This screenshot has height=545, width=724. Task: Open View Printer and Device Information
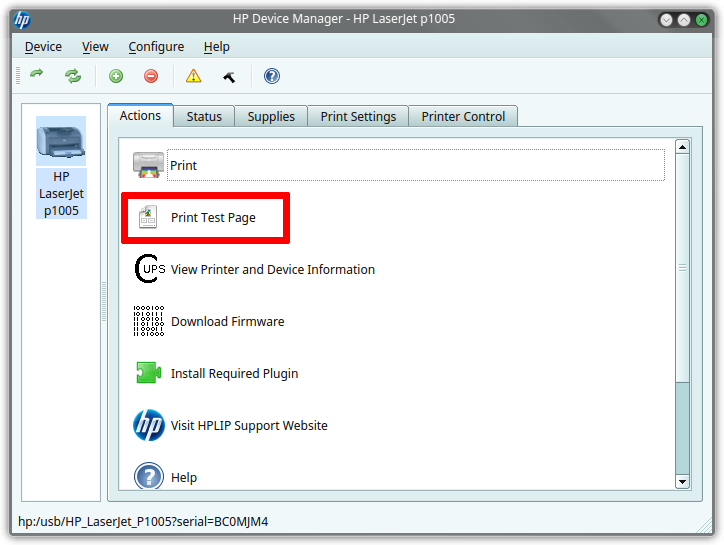pos(273,269)
